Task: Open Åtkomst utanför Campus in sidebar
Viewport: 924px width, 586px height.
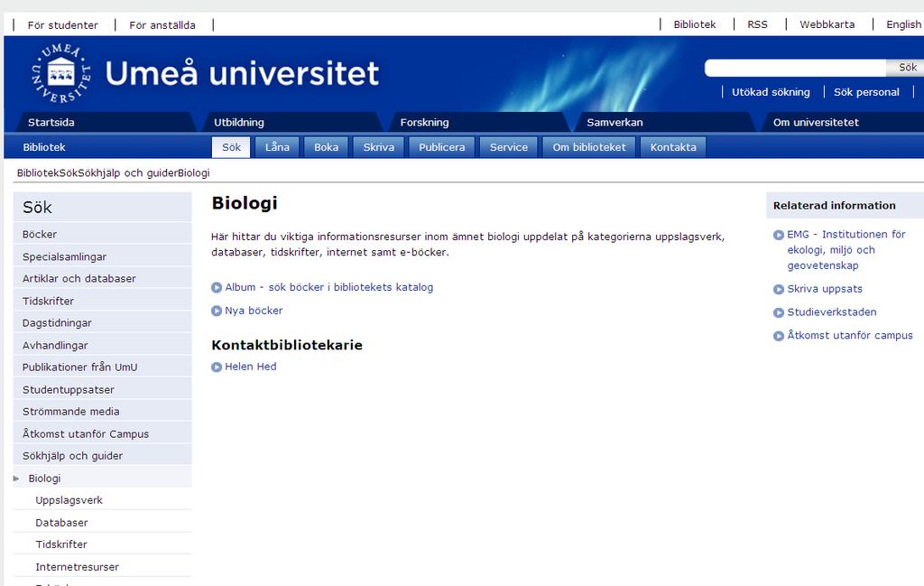Action: pos(103,433)
